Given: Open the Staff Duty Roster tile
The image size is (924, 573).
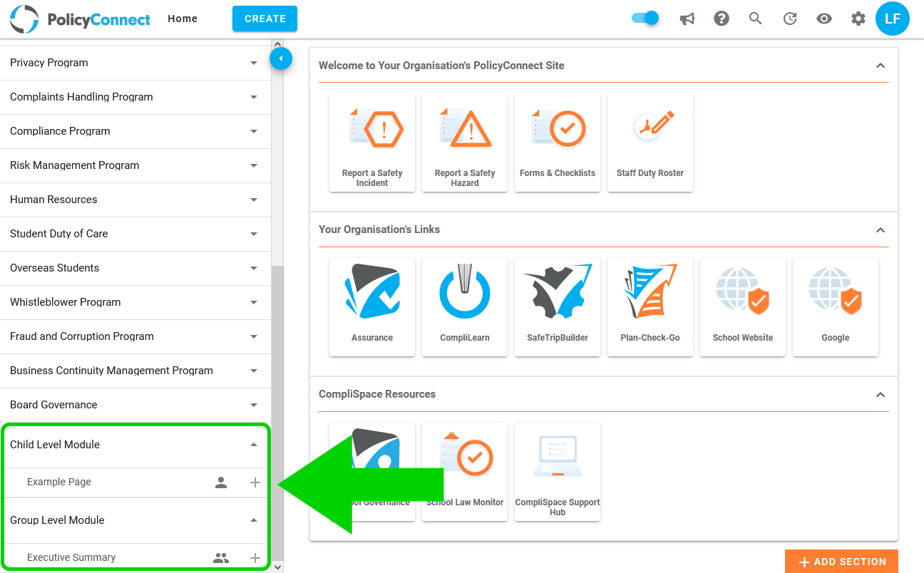Looking at the screenshot, I should [650, 143].
